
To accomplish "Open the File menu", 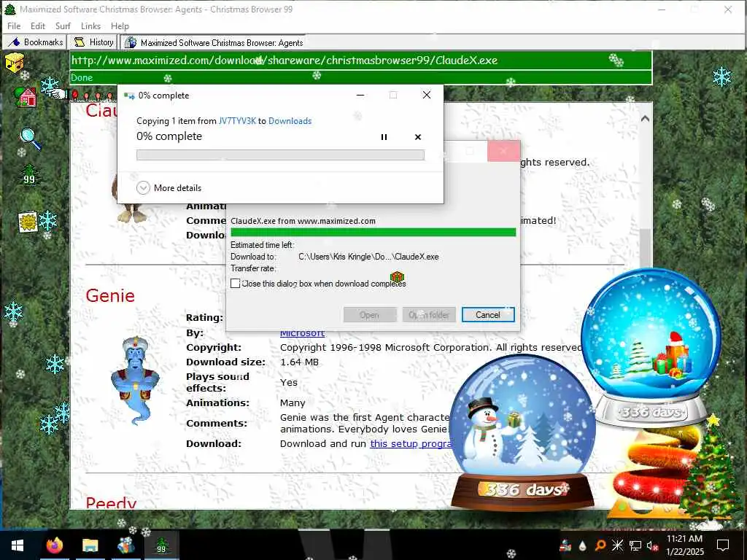I will (x=14, y=26).
